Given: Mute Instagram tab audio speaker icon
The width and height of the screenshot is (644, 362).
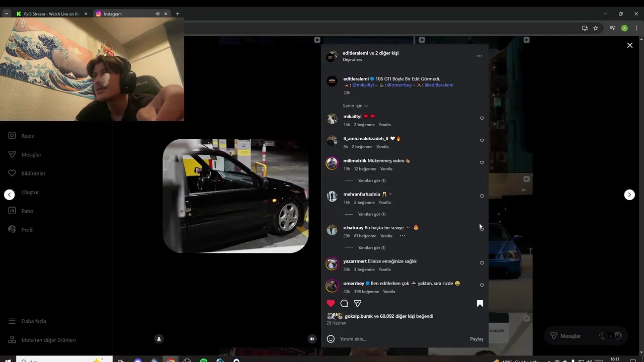Looking at the screenshot, I should (157, 14).
